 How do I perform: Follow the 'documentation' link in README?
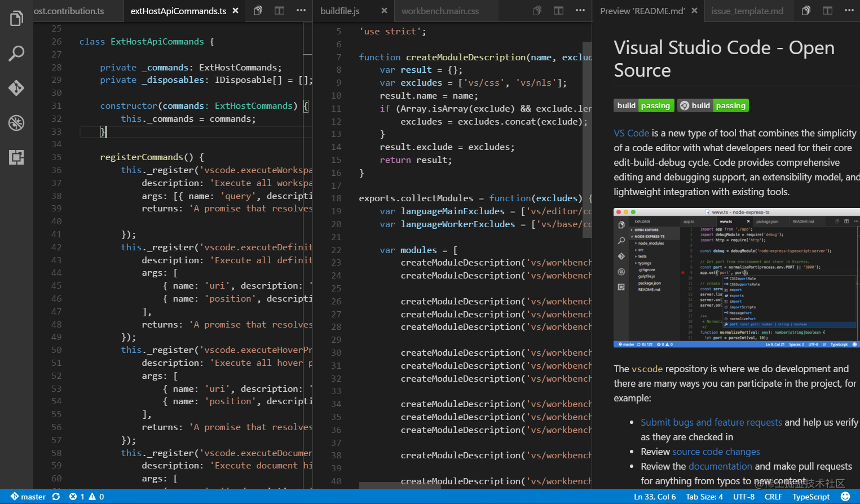720,466
